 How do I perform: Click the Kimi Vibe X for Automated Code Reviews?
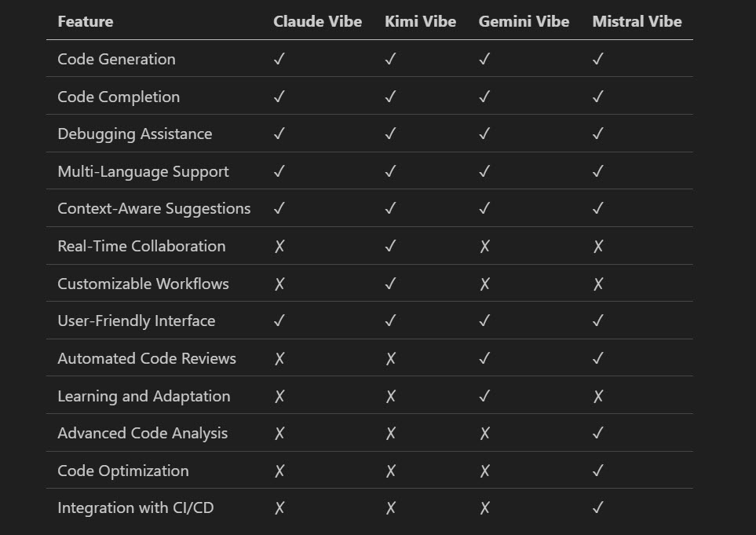click(390, 358)
